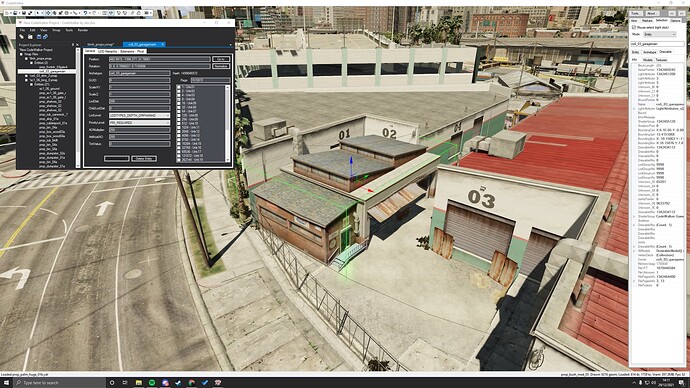Switch to the Extensions tab
The height and width of the screenshot is (388, 690).
tap(127, 51)
